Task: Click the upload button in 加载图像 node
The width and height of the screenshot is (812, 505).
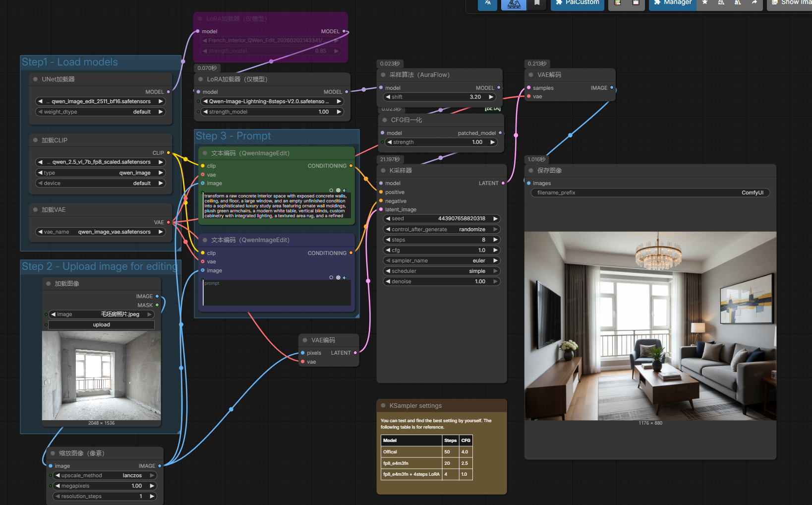Action: (101, 325)
